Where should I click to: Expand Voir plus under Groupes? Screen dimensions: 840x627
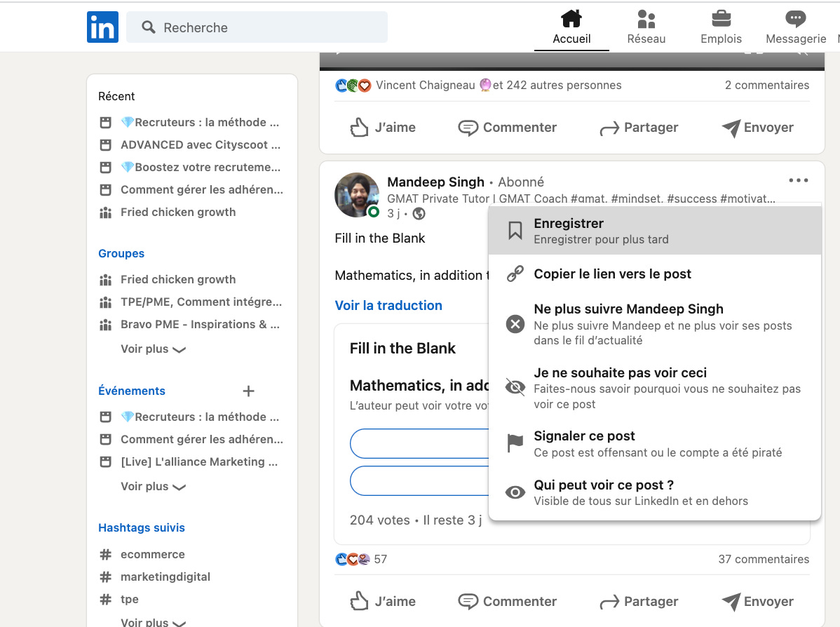154,349
